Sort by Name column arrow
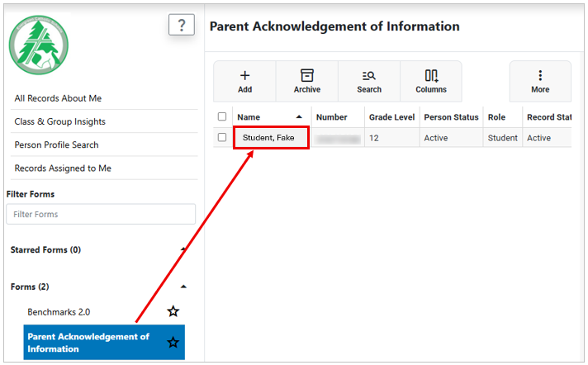The height and width of the screenshot is (365, 588). click(299, 117)
